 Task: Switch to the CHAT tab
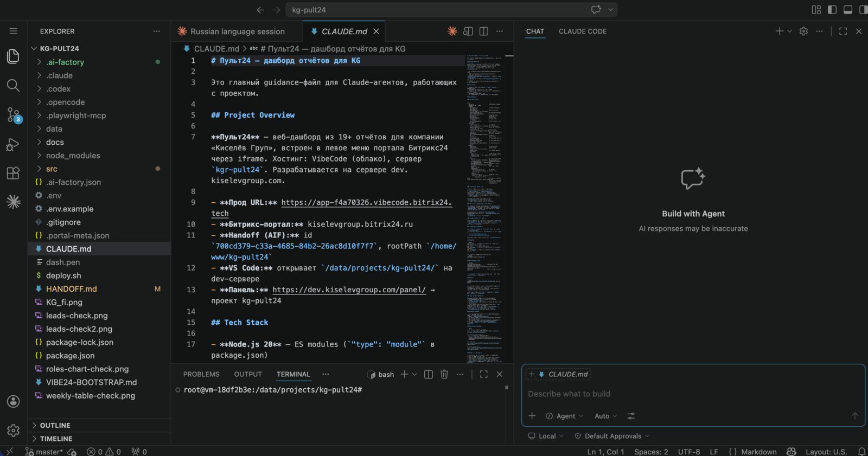[x=535, y=31]
